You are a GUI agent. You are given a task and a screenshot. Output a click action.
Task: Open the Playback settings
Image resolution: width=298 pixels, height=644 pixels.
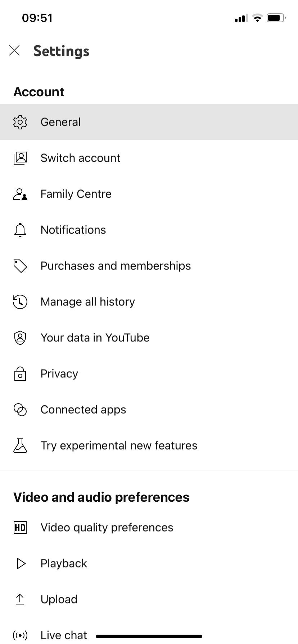[x=64, y=563]
